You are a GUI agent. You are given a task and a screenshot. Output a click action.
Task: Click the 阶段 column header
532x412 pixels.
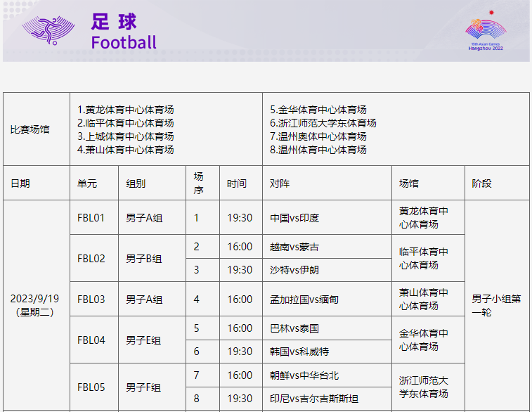[x=497, y=184]
